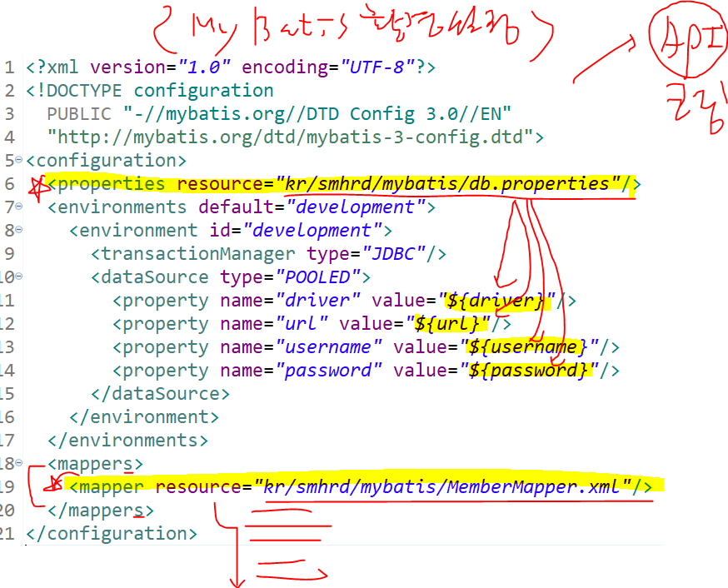This screenshot has height=588, width=728.
Task: Click the name="password" attribute value
Action: pos(328,371)
